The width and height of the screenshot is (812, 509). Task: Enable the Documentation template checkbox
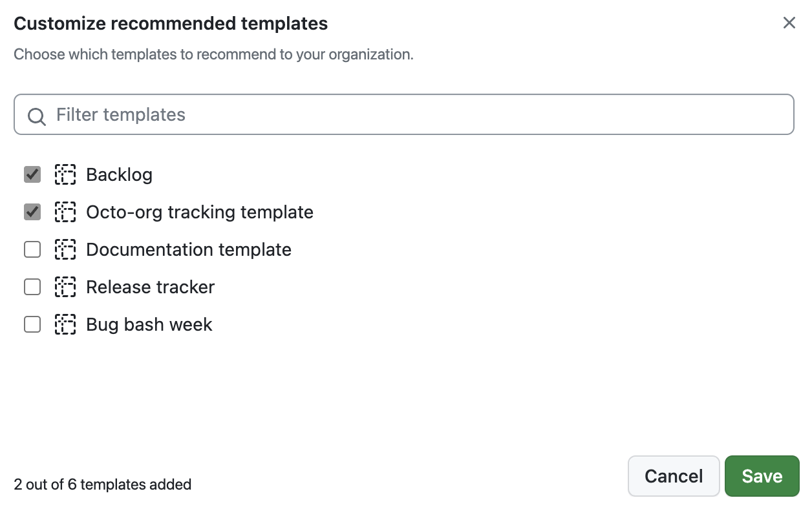click(32, 249)
